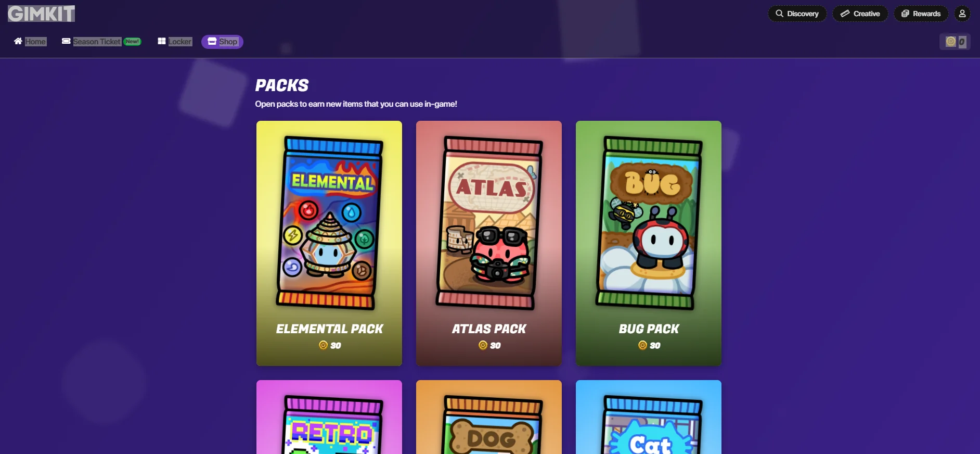Click the Gimkit logo
The width and height of the screenshot is (980, 454).
(x=41, y=14)
